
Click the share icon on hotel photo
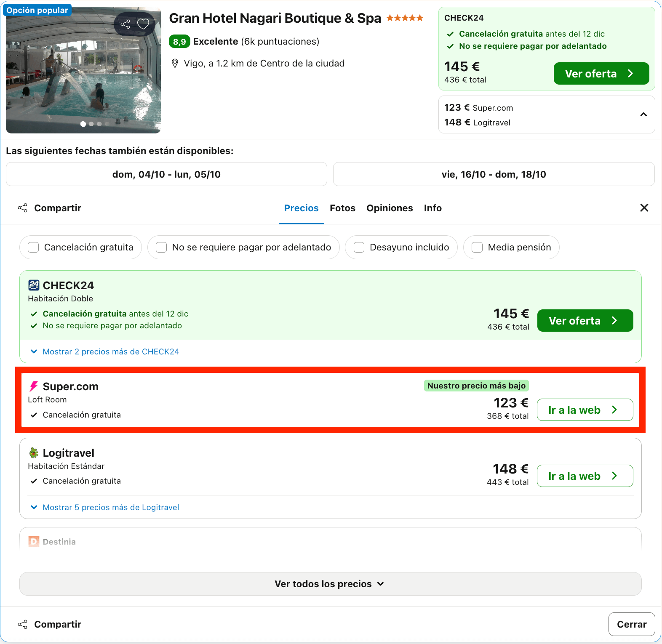pyautogui.click(x=125, y=24)
